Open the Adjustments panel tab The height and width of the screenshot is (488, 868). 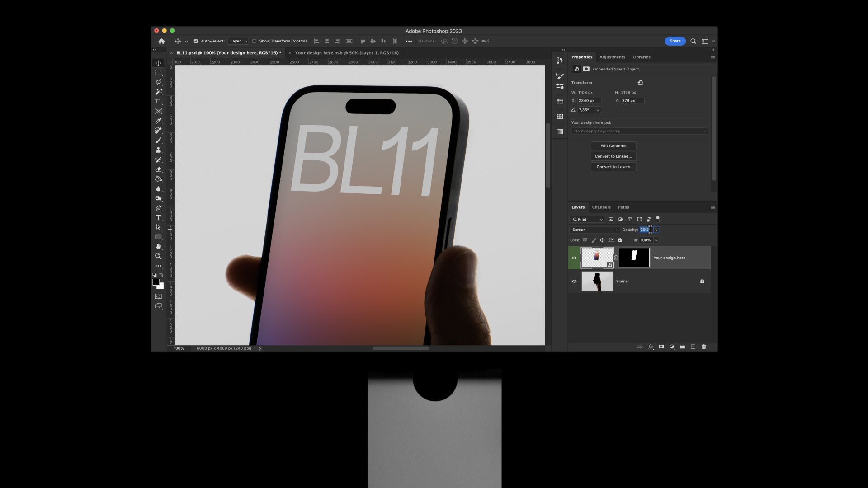[x=612, y=57]
